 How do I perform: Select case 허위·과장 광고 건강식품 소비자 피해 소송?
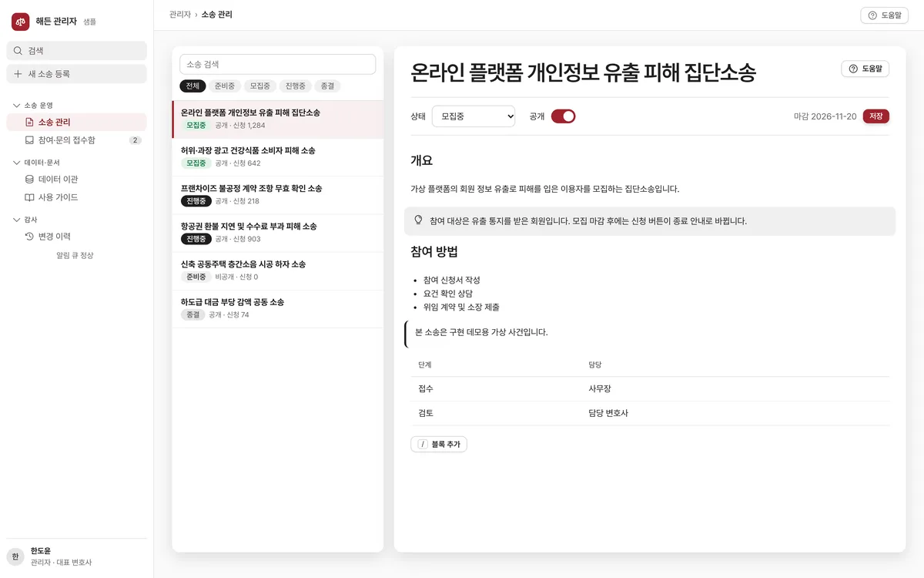277,157
